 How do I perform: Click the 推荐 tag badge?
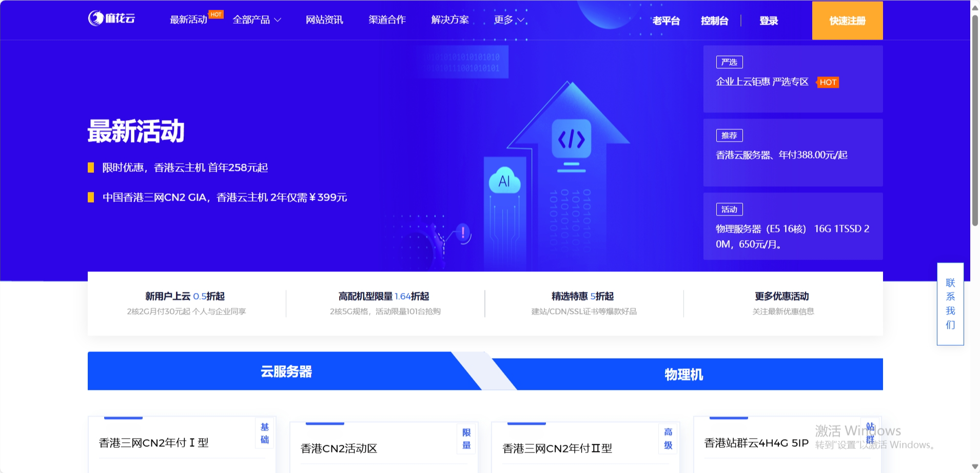729,135
